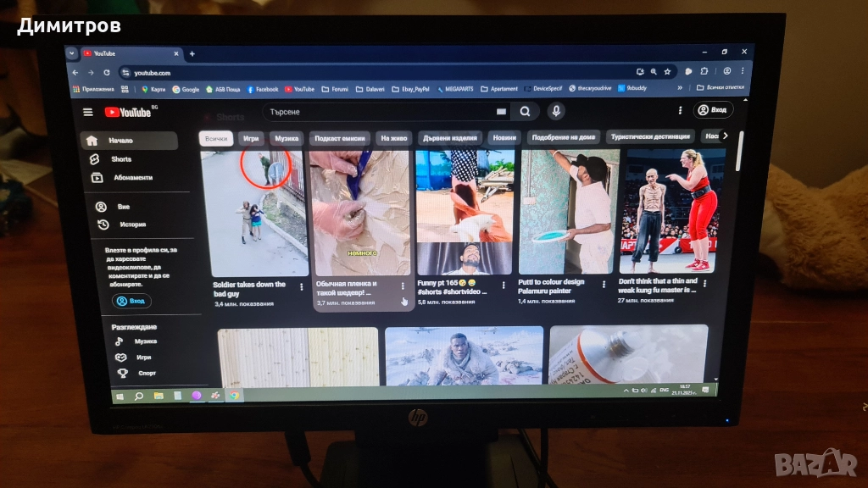
Task: Open Абонаменти (Subscriptions) in sidebar
Action: [132, 178]
